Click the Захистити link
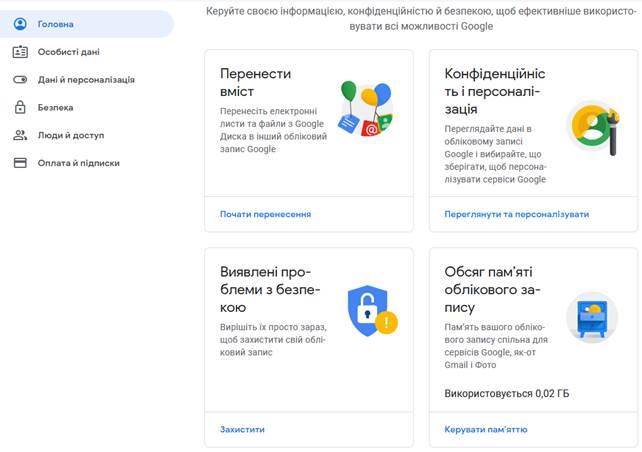The height and width of the screenshot is (452, 642). [242, 429]
